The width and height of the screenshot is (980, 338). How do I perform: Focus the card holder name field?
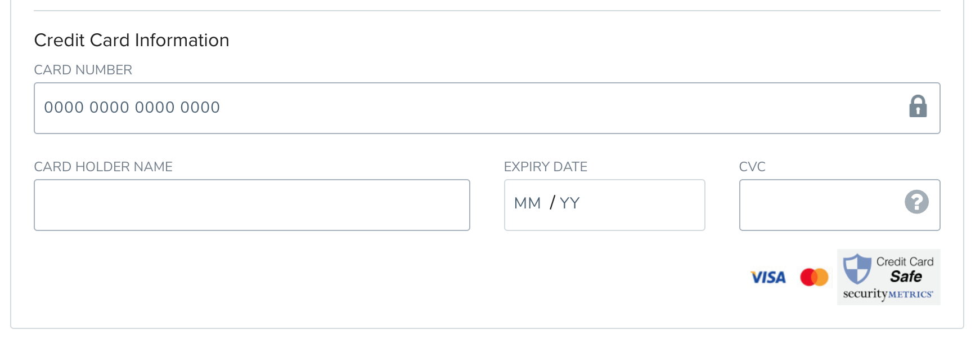251,205
